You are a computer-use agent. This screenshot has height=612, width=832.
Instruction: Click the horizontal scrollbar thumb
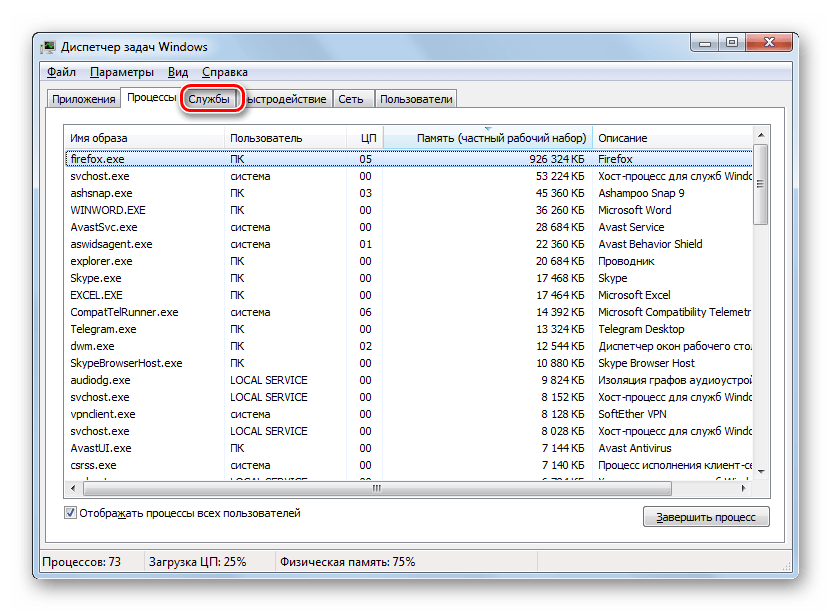point(377,488)
